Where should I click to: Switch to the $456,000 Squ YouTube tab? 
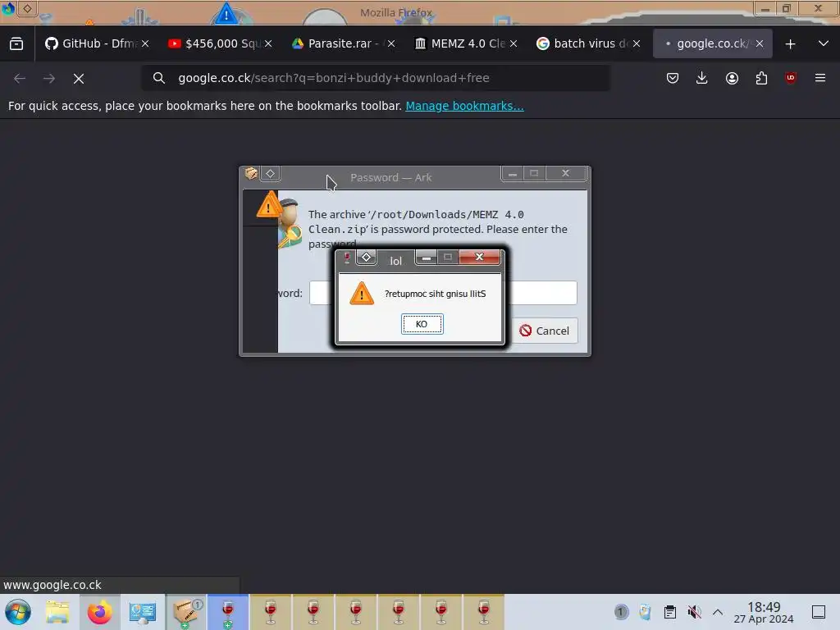[212, 44]
